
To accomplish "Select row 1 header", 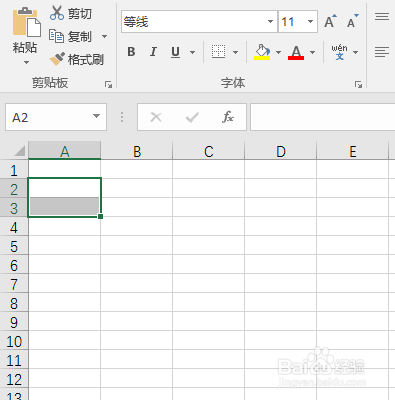I will click(14, 170).
